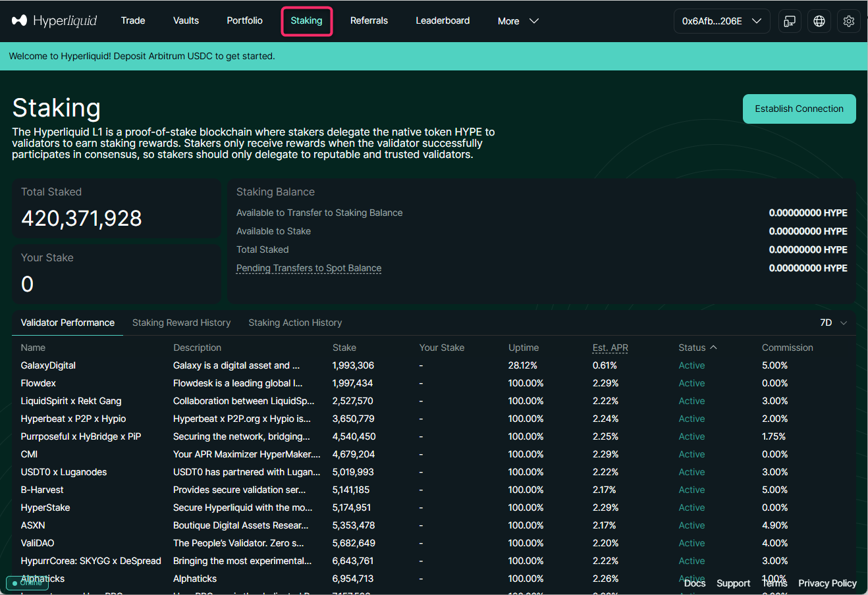Sort the table by Commission header

coord(787,348)
